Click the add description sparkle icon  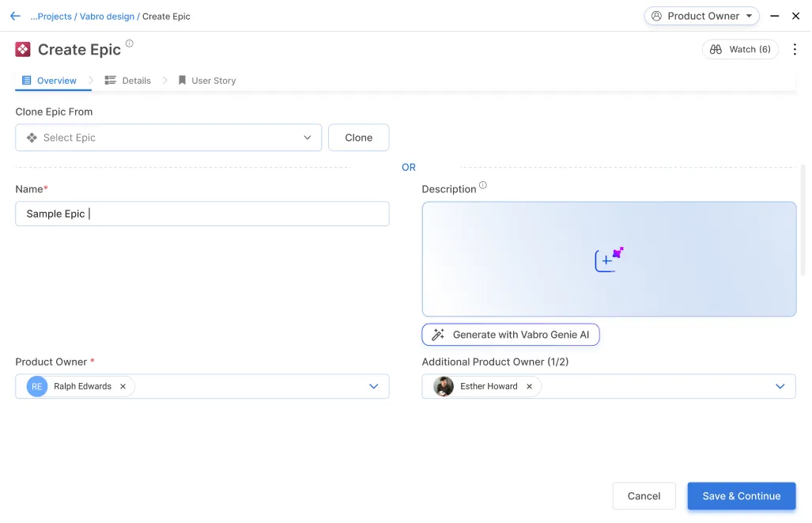[x=609, y=260]
